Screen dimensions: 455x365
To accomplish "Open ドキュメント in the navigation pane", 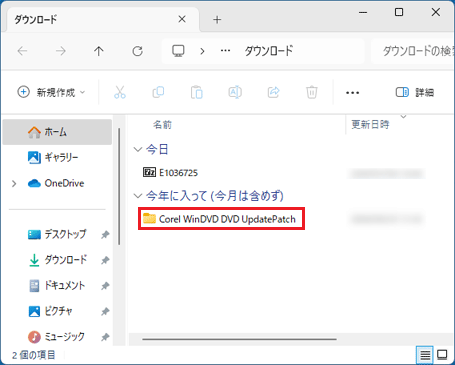I will coord(57,286).
